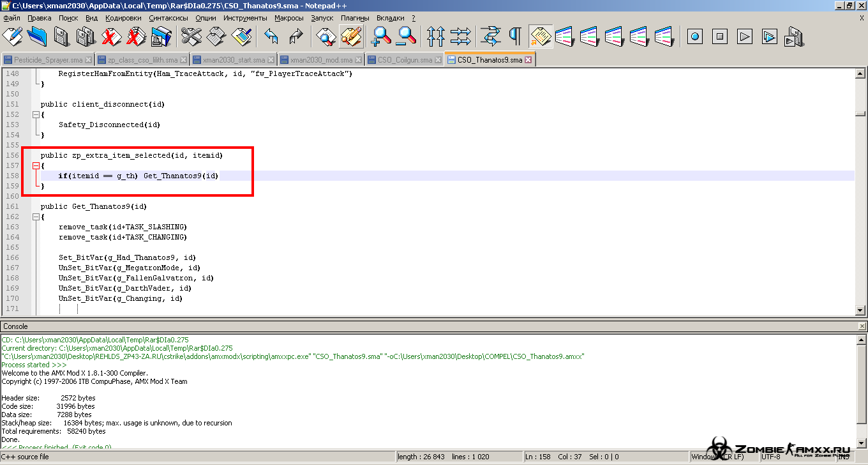Open the Плагины menu

click(354, 18)
